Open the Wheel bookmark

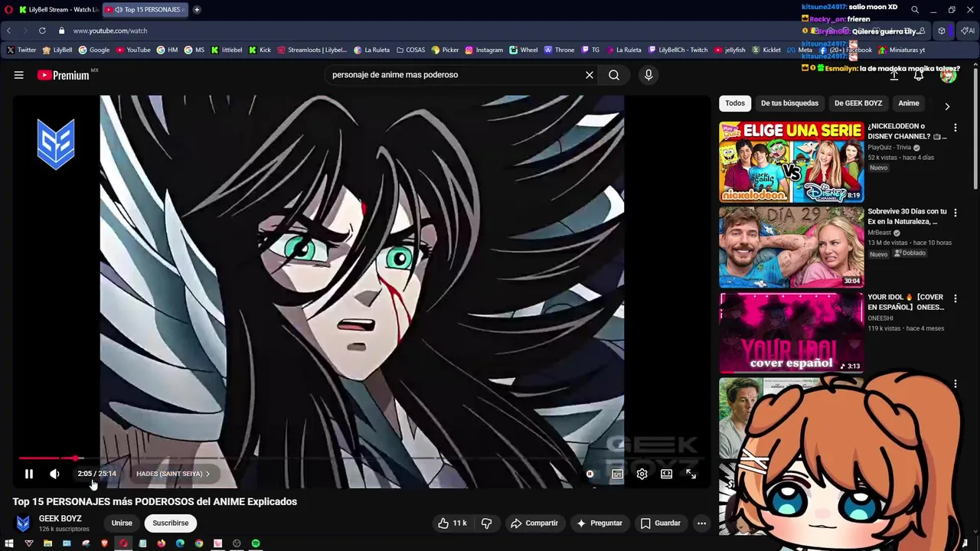coord(524,50)
